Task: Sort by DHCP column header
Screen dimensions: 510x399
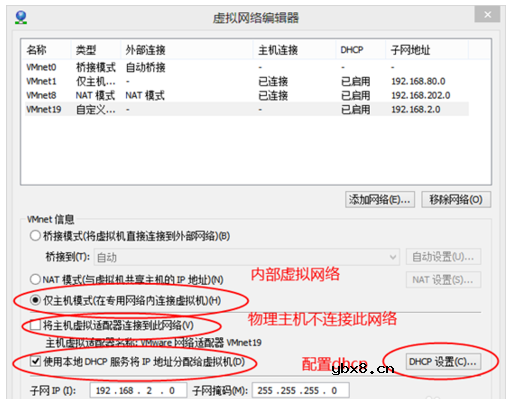Action: click(361, 50)
